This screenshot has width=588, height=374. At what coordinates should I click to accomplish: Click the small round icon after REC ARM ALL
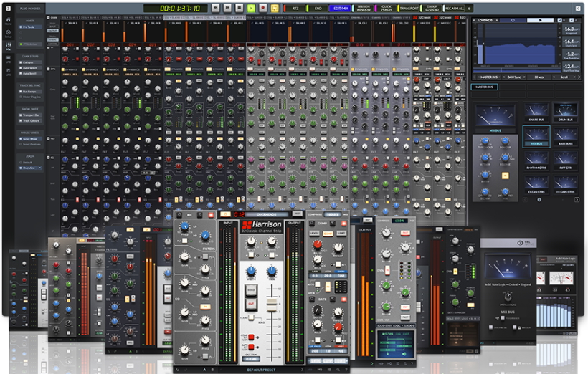point(469,9)
